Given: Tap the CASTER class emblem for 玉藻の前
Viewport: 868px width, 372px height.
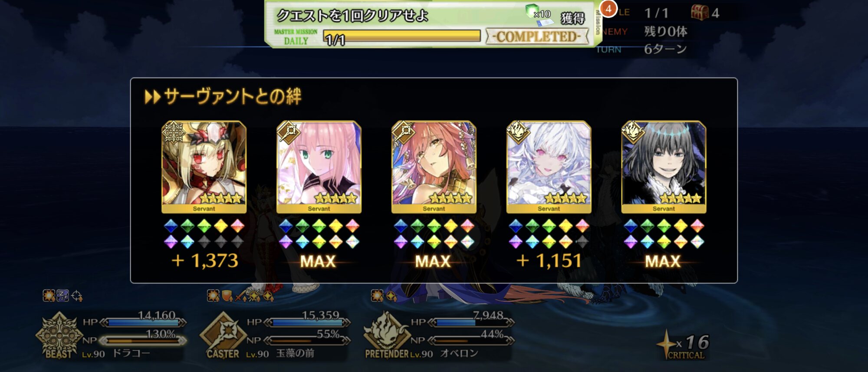Looking at the screenshot, I should [223, 336].
